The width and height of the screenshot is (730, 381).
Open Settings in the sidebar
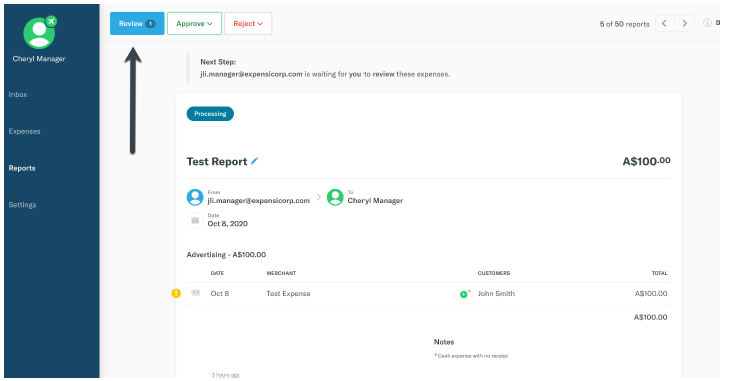[x=22, y=205]
